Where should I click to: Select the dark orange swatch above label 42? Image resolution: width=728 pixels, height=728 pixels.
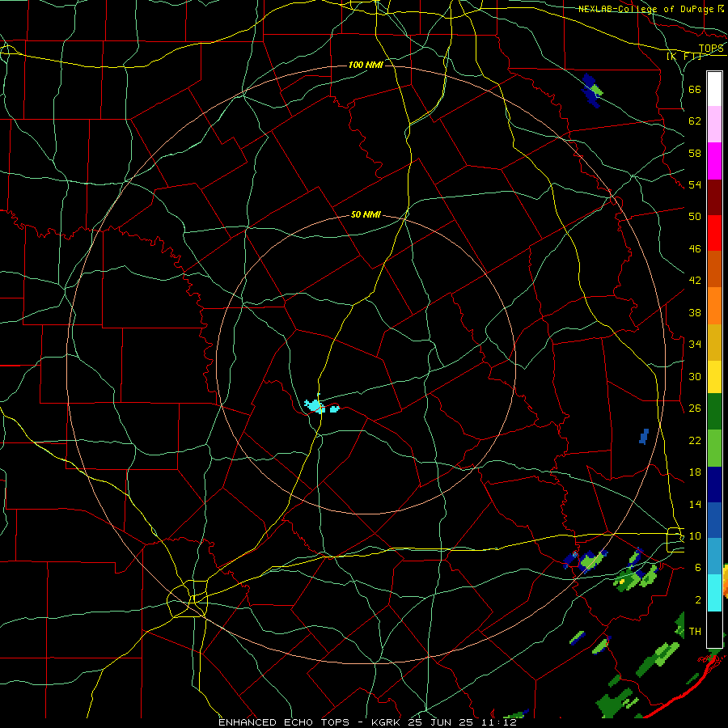(x=714, y=269)
